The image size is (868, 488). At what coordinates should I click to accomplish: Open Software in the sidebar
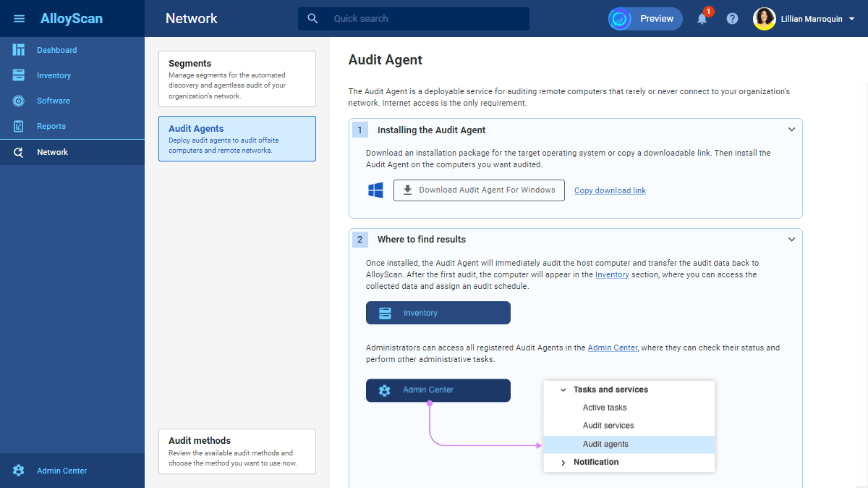tap(72, 101)
